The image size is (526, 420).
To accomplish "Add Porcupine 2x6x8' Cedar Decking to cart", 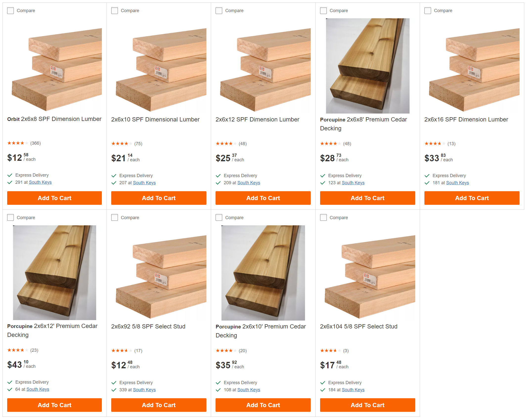I will [368, 198].
